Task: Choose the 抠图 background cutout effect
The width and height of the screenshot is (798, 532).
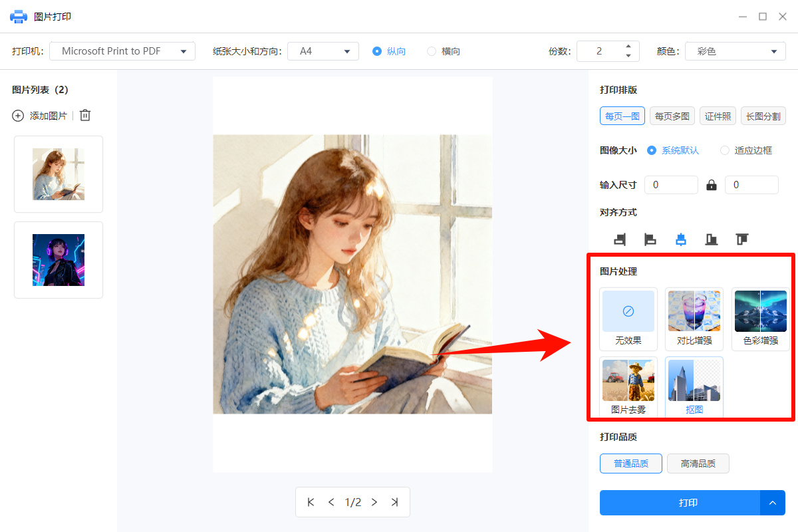Action: 694,387
